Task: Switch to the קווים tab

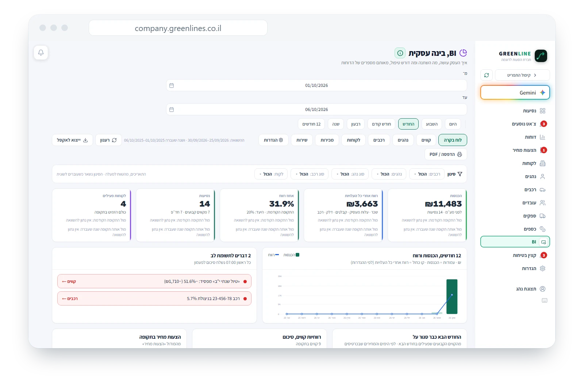Action: (x=426, y=140)
